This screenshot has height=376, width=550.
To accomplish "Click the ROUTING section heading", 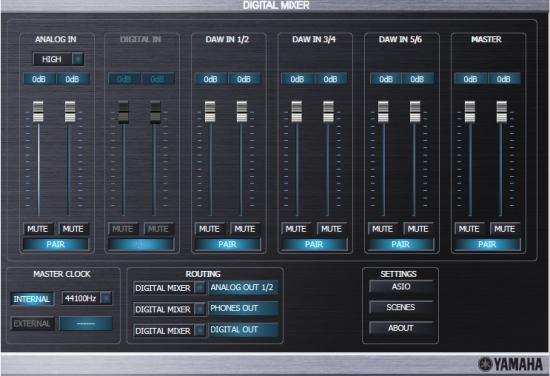I will tap(203, 274).
